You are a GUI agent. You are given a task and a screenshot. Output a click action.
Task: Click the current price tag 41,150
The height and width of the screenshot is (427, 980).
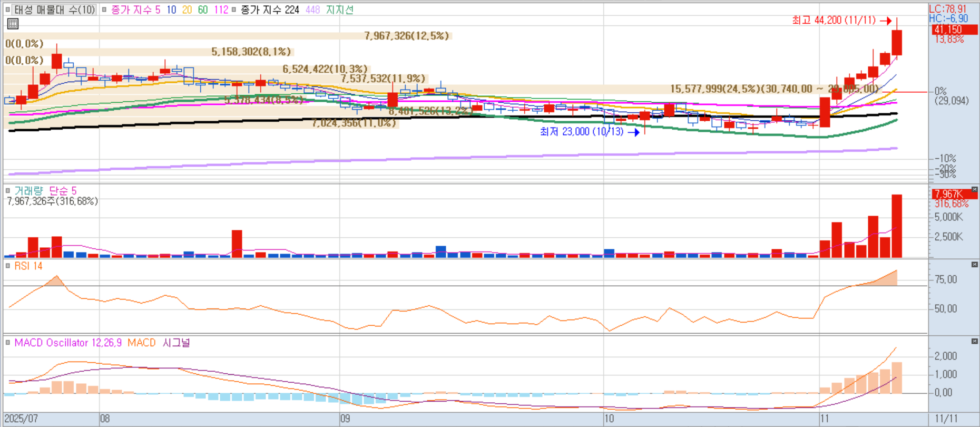[954, 30]
